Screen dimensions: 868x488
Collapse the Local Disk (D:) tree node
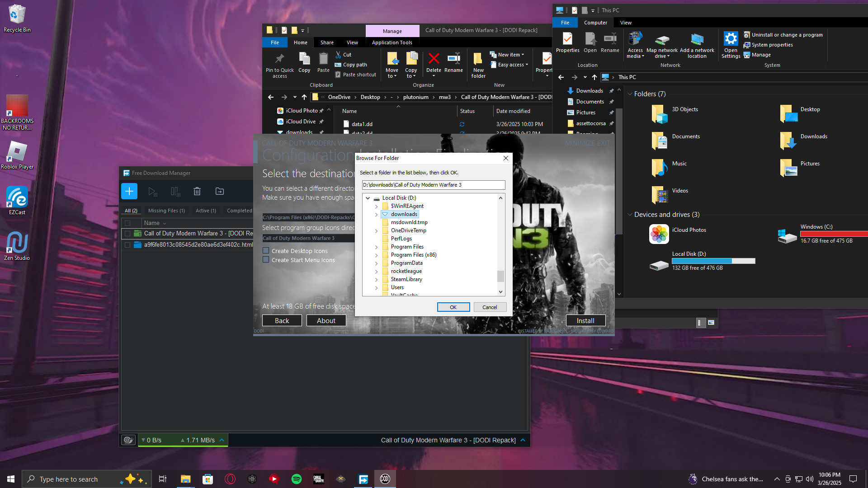pyautogui.click(x=368, y=198)
